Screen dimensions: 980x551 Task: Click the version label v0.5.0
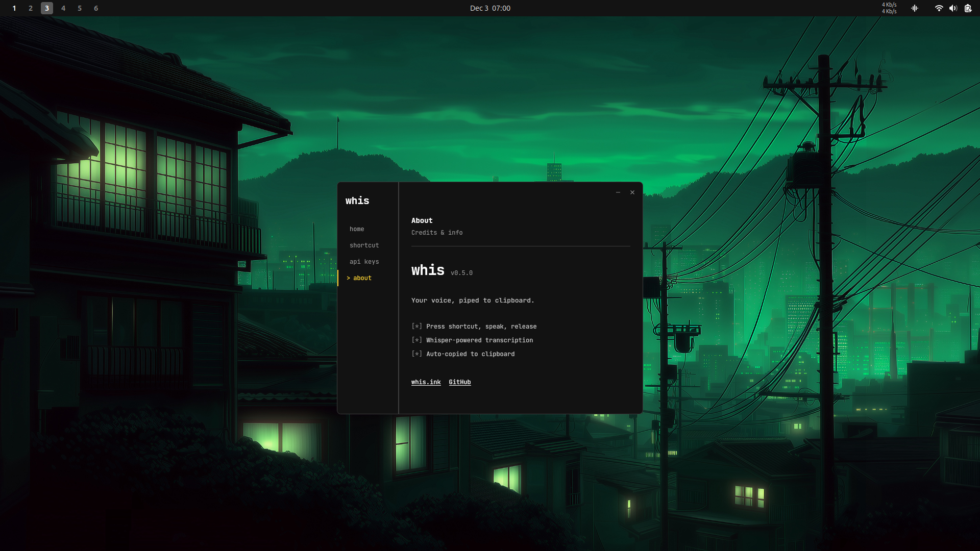click(x=462, y=272)
